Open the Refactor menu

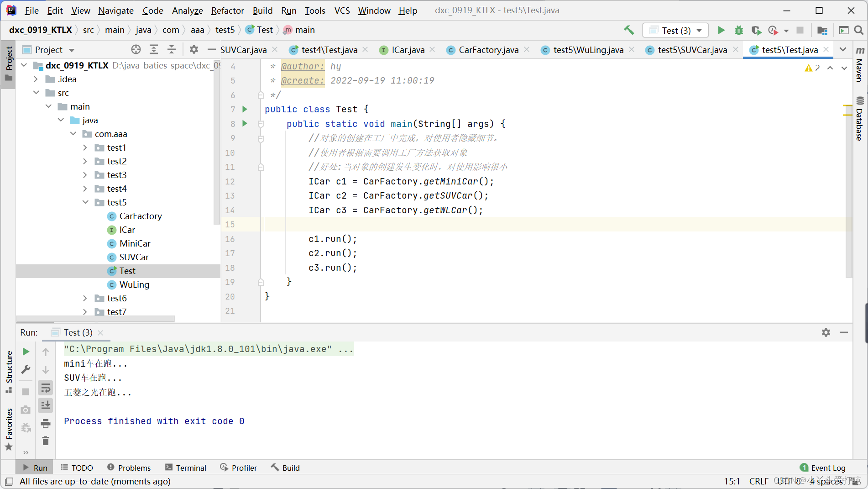coord(227,10)
